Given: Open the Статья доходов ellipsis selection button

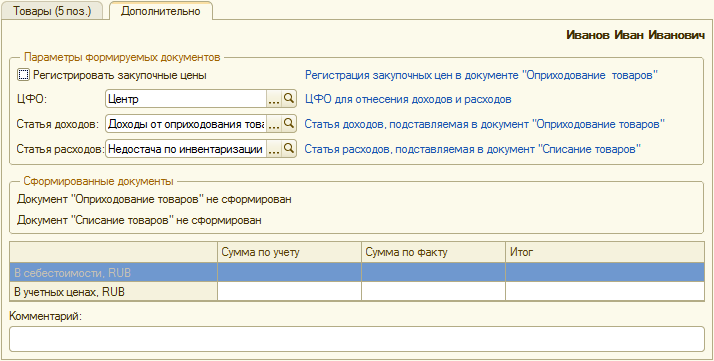Looking at the screenshot, I should (274, 123).
